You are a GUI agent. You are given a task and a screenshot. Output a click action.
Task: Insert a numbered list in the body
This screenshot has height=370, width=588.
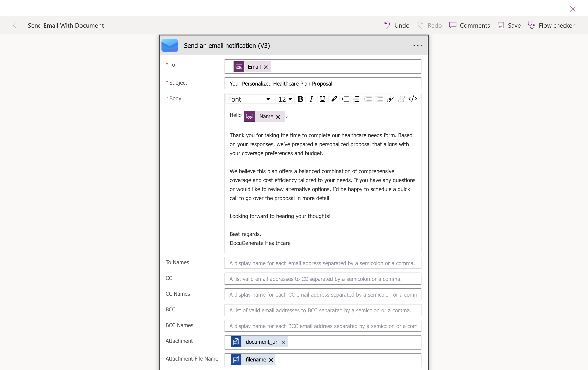pyautogui.click(x=356, y=99)
